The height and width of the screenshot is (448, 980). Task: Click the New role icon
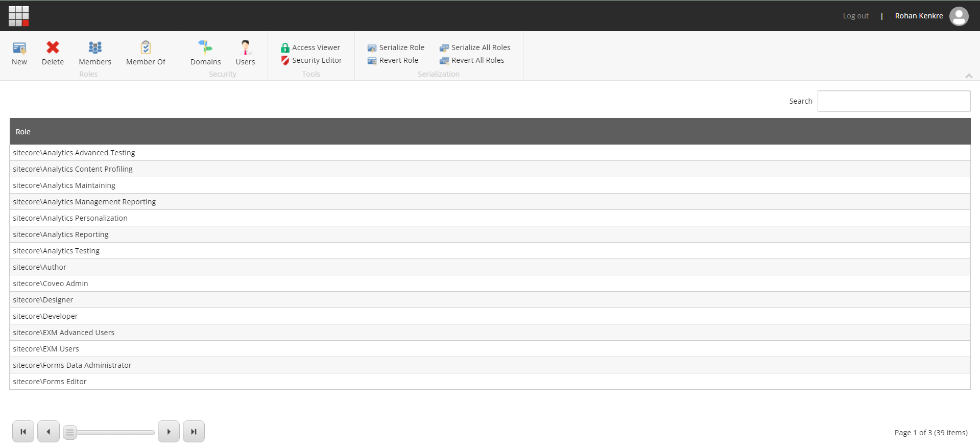[19, 49]
